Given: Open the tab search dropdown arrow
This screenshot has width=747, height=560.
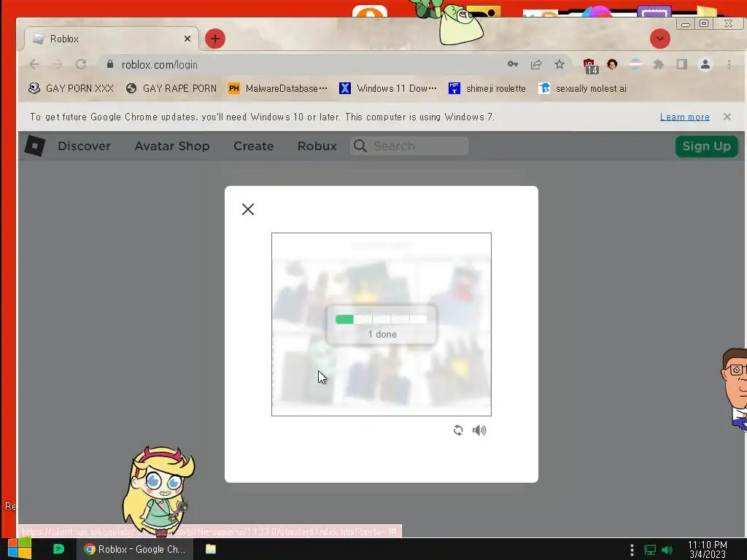Looking at the screenshot, I should pyautogui.click(x=659, y=39).
